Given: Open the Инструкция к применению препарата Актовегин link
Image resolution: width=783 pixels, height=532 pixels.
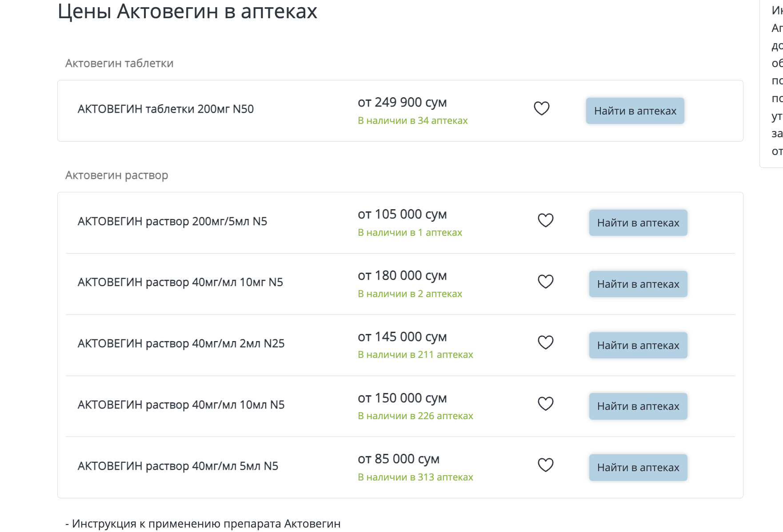Looking at the screenshot, I should pos(206,524).
